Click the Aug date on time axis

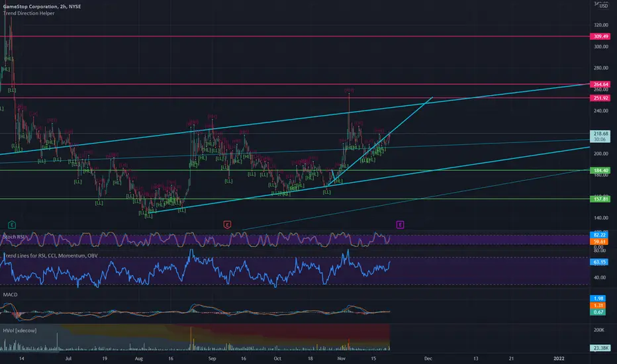pyautogui.click(x=138, y=359)
